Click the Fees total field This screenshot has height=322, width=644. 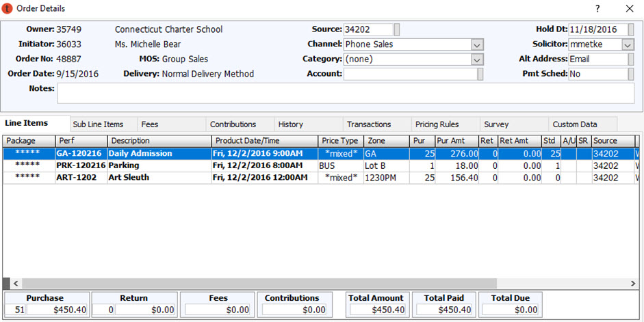218,310
